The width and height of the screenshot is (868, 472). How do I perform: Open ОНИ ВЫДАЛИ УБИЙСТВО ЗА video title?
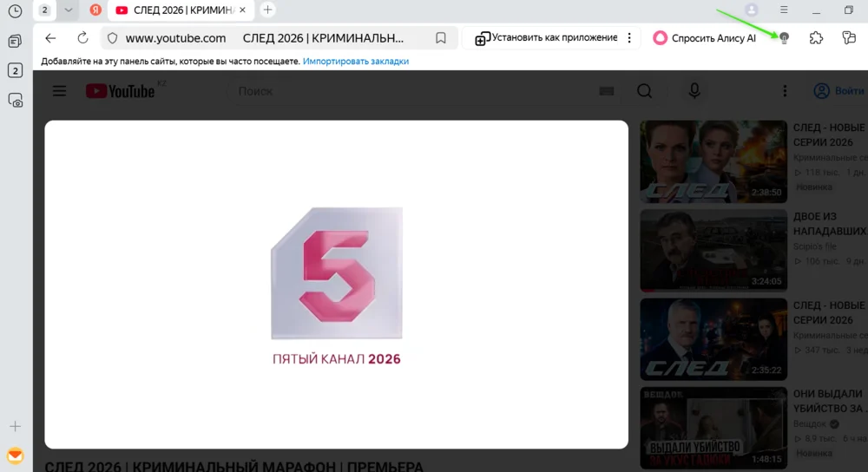tap(830, 401)
